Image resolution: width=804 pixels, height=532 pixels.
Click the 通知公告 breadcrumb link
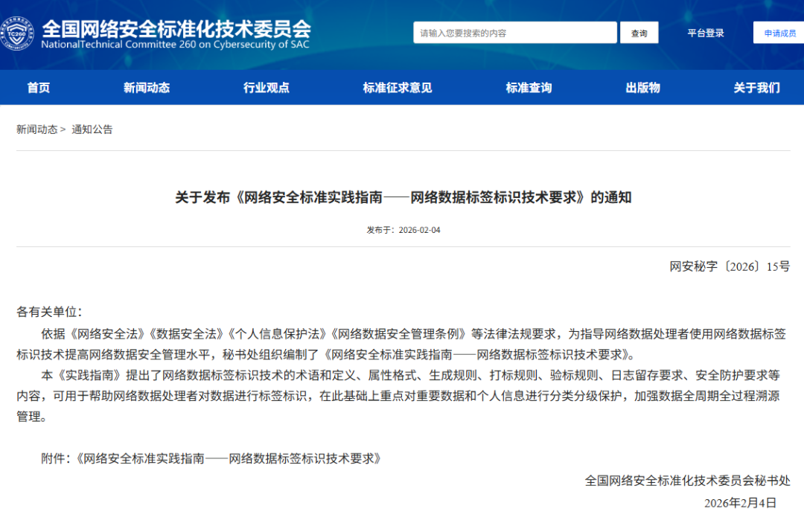pos(92,129)
